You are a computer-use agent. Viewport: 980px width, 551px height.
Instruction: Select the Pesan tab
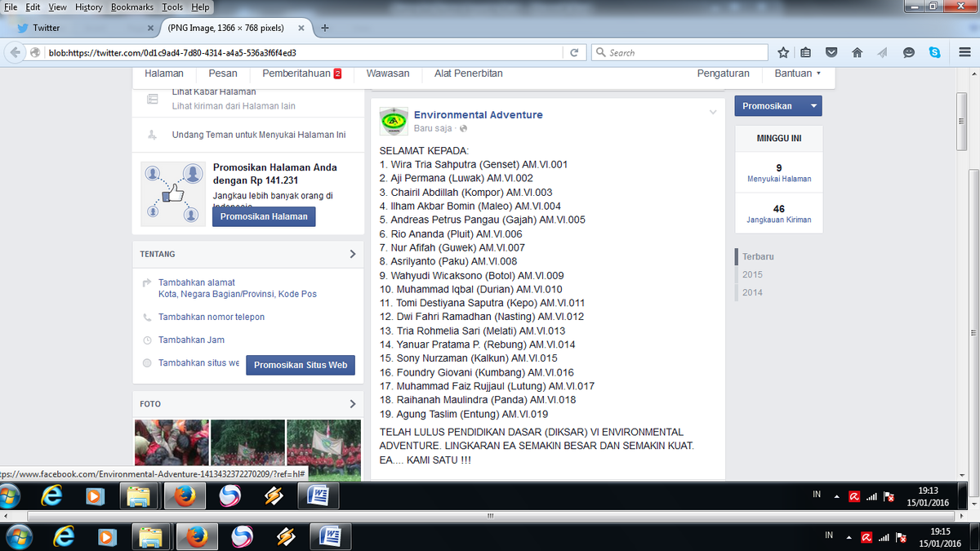(223, 73)
